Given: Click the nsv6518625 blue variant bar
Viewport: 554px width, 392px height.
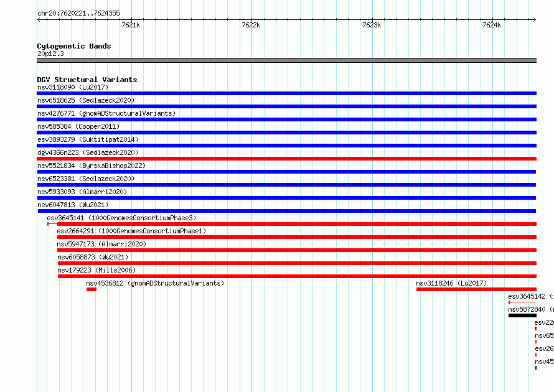Looking at the screenshot, I should click(286, 106).
